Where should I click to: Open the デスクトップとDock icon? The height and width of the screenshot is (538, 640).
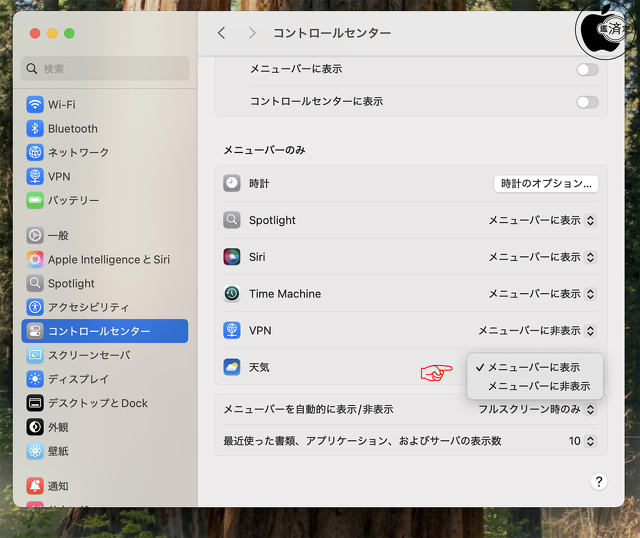pyautogui.click(x=35, y=403)
